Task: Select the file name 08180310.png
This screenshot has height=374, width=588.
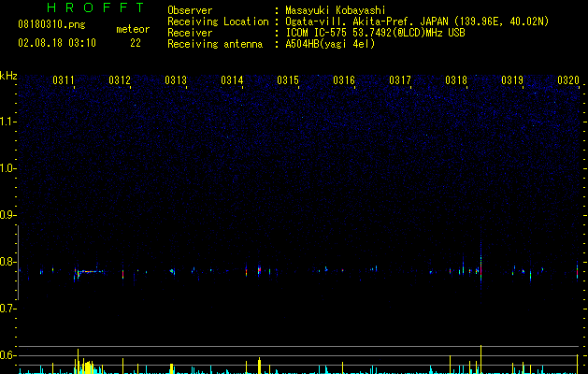Action: 51,25
